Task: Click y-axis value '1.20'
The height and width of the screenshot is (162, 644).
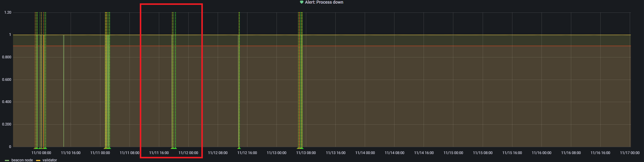Action: [8, 12]
